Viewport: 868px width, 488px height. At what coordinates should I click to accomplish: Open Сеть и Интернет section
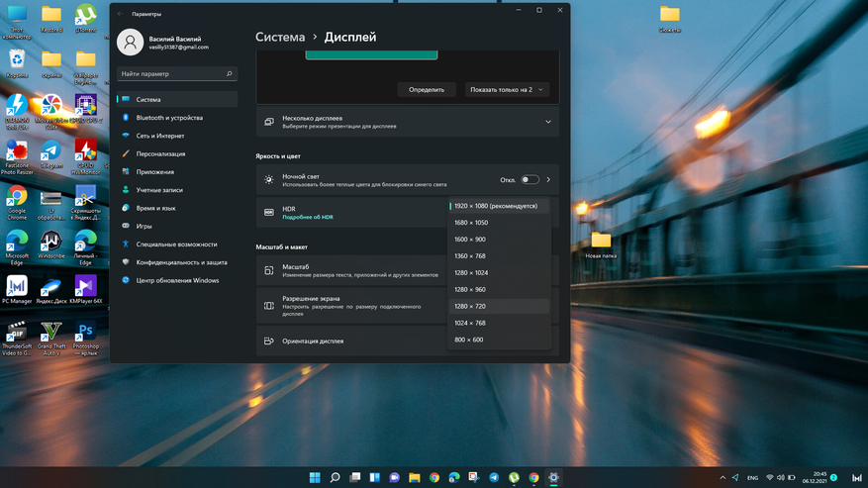point(159,136)
